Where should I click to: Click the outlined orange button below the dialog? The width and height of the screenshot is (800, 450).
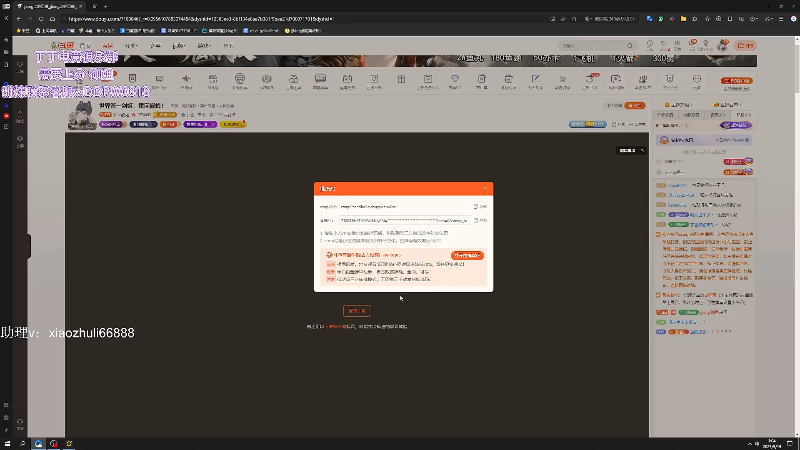tap(357, 311)
